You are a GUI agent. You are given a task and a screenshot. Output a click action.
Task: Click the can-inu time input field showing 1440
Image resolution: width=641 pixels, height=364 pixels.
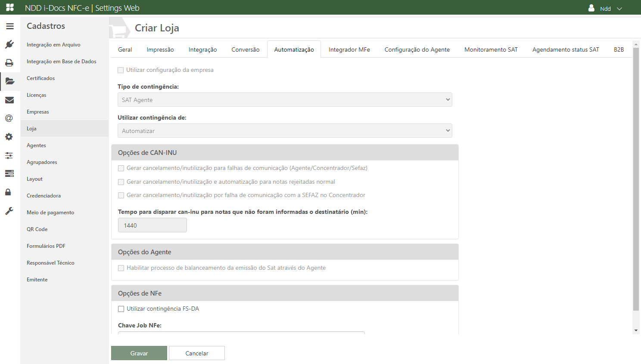152,225
